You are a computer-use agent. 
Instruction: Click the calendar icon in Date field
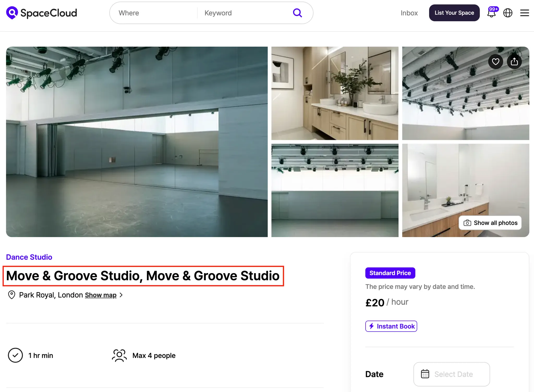pyautogui.click(x=425, y=374)
